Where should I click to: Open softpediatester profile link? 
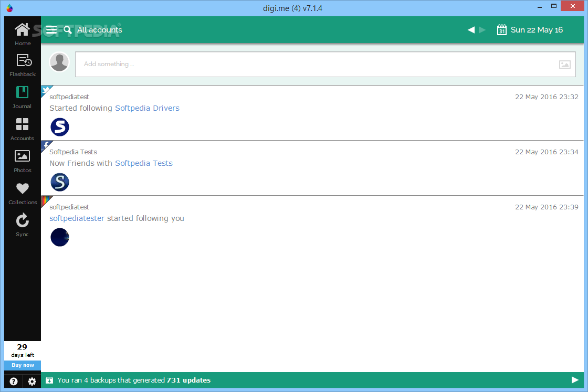77,218
